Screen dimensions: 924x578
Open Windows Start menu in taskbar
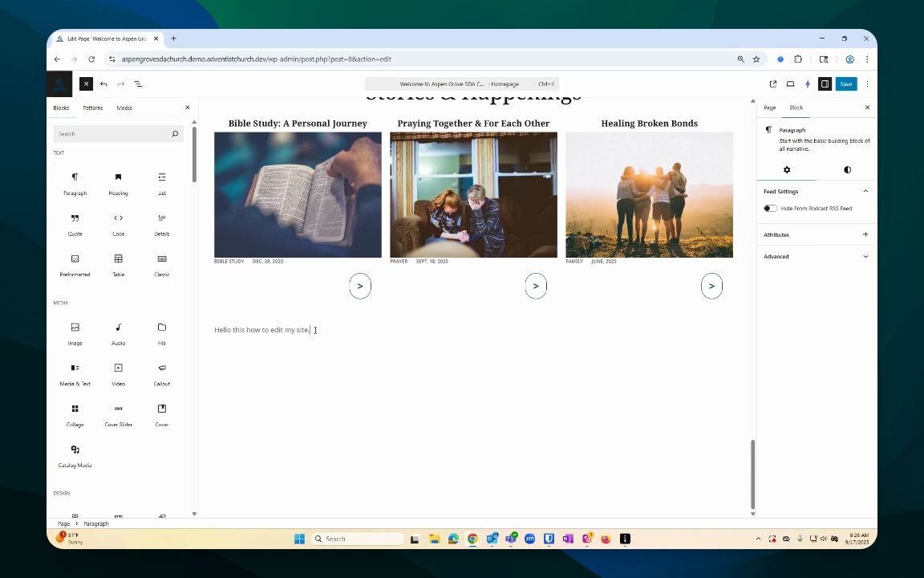click(x=299, y=539)
